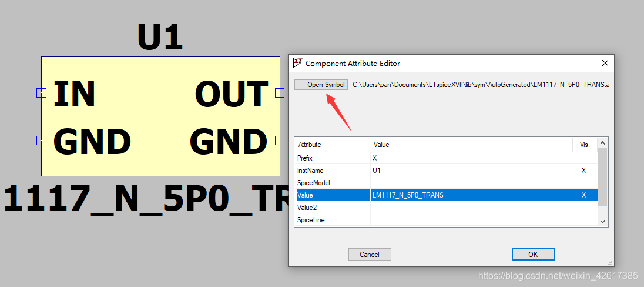Dismiss dialog via the Cancel button
Viewport: 644px width, 287px height.
pos(370,254)
